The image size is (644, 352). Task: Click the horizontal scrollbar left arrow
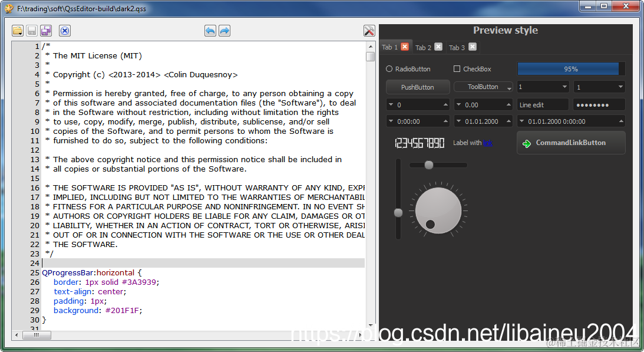pyautogui.click(x=16, y=335)
